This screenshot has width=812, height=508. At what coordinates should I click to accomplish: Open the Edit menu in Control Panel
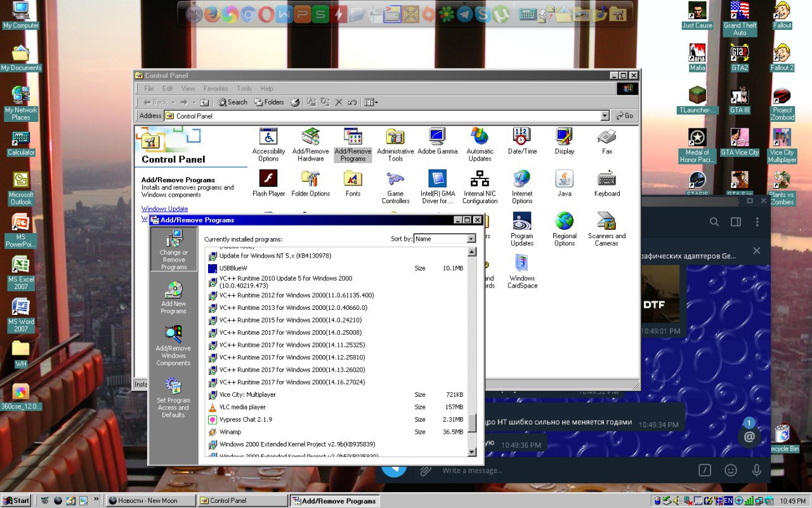click(x=167, y=89)
